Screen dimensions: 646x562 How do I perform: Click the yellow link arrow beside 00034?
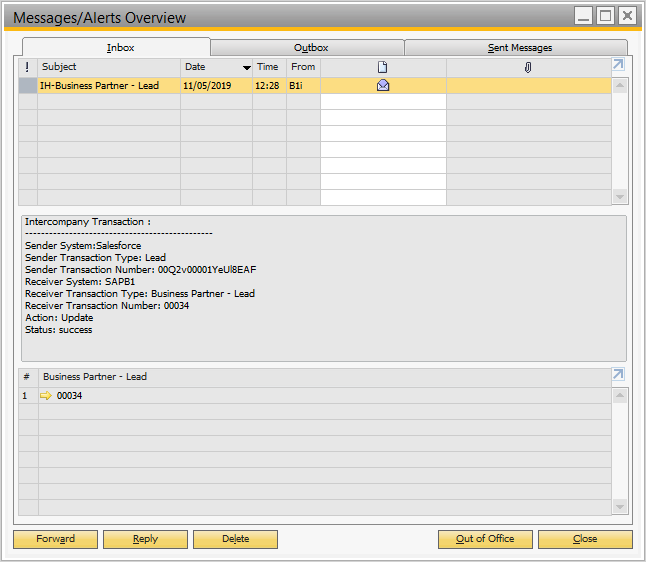pos(46,396)
